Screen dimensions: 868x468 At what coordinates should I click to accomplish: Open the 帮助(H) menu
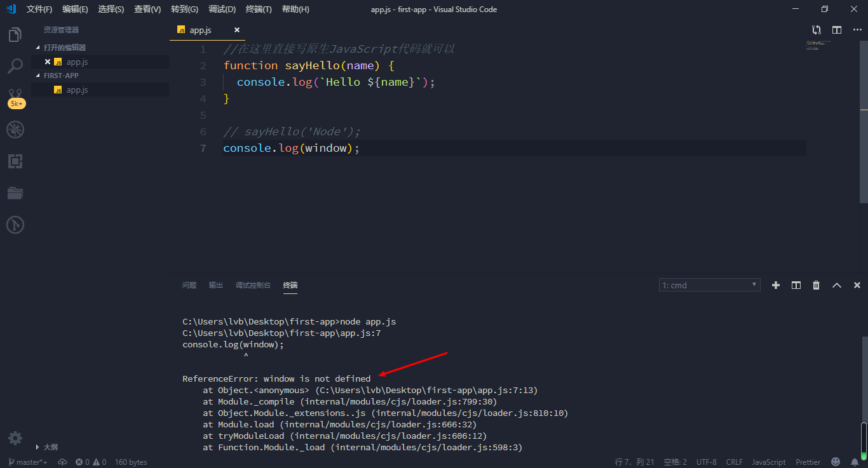coord(295,9)
